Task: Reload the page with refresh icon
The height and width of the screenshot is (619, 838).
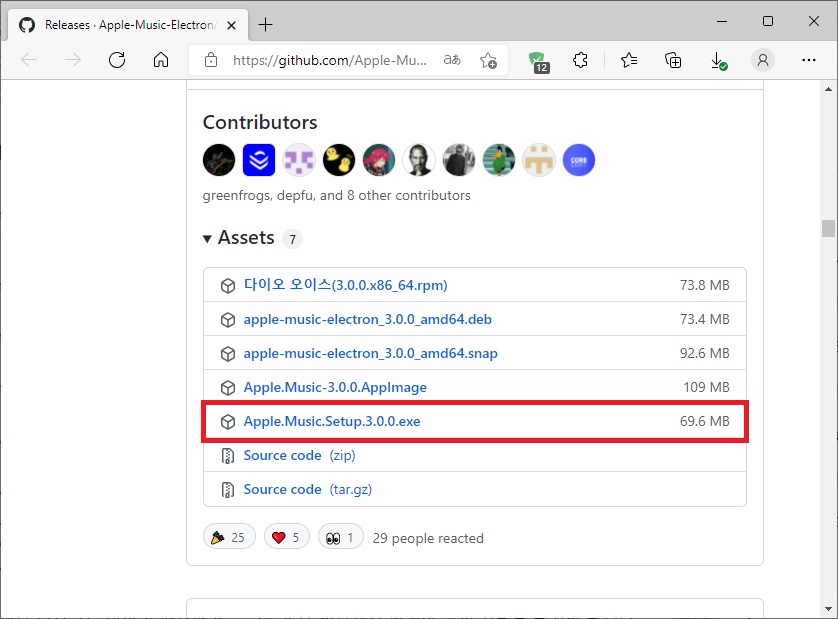Action: click(x=117, y=60)
